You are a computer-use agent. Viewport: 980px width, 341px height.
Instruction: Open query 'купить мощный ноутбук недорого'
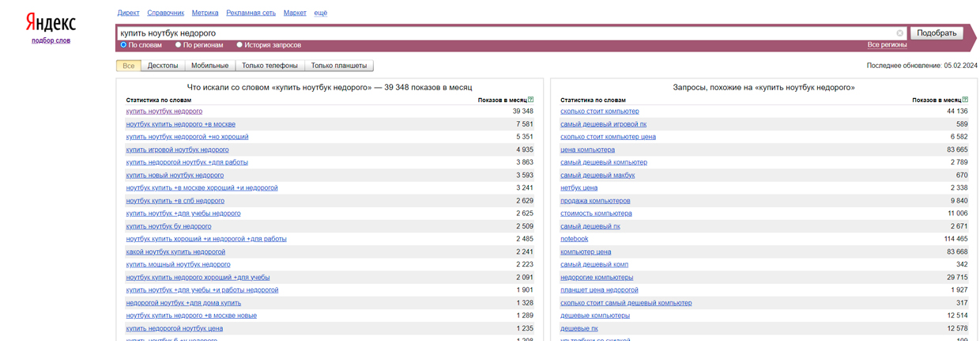pyautogui.click(x=178, y=264)
